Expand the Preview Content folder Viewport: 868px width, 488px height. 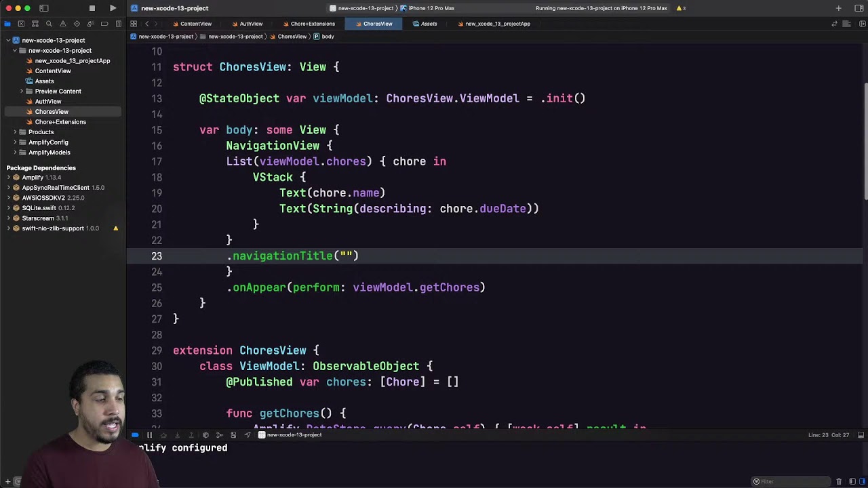[22, 91]
